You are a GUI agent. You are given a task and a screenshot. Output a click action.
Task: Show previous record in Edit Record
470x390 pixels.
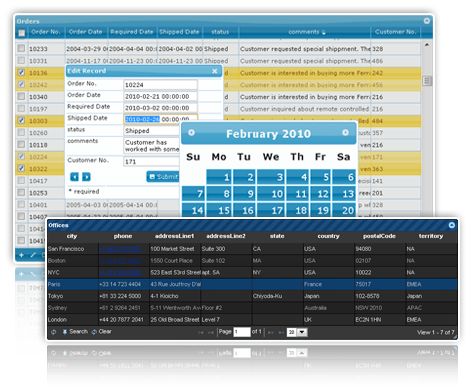click(74, 177)
